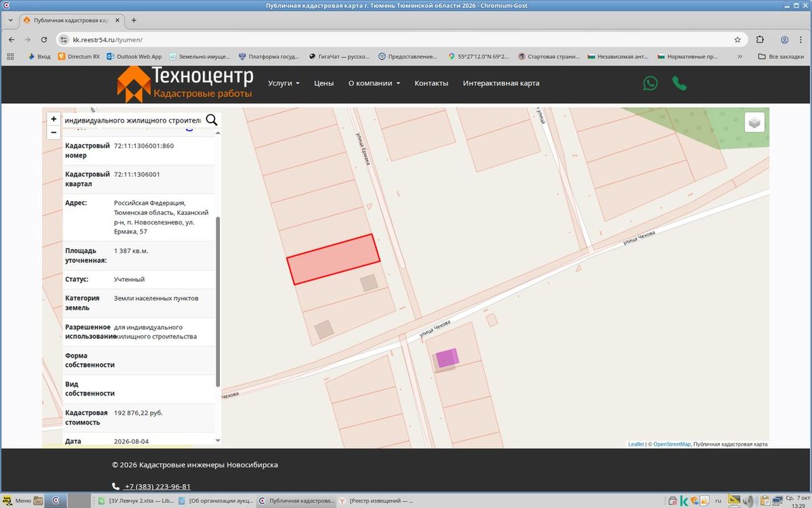
Task: Close the Публичная кадастровая карта tab
Action: tap(118, 20)
